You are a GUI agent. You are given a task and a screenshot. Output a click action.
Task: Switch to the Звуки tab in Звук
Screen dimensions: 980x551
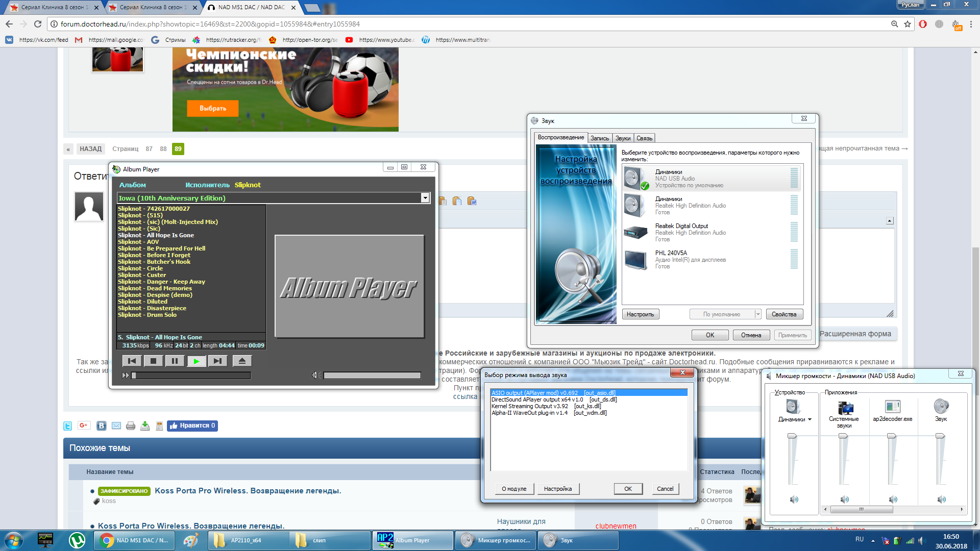623,138
